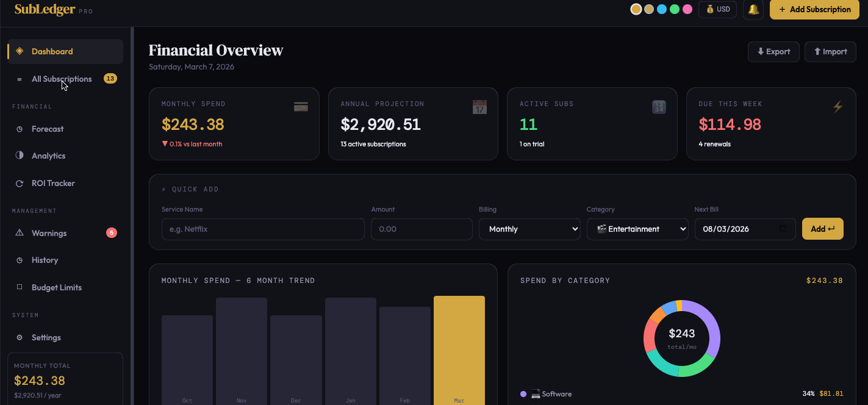Click the notification bell icon
This screenshot has width=868, height=405.
[753, 10]
